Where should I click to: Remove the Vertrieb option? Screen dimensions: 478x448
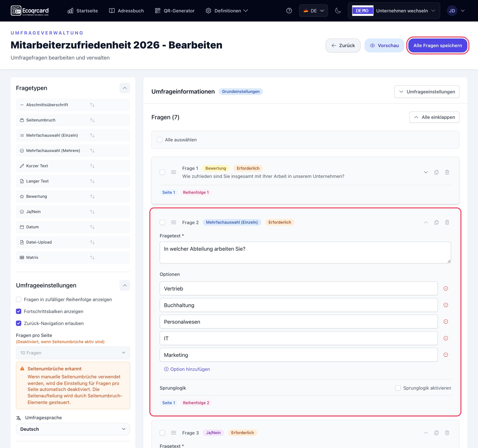445,288
